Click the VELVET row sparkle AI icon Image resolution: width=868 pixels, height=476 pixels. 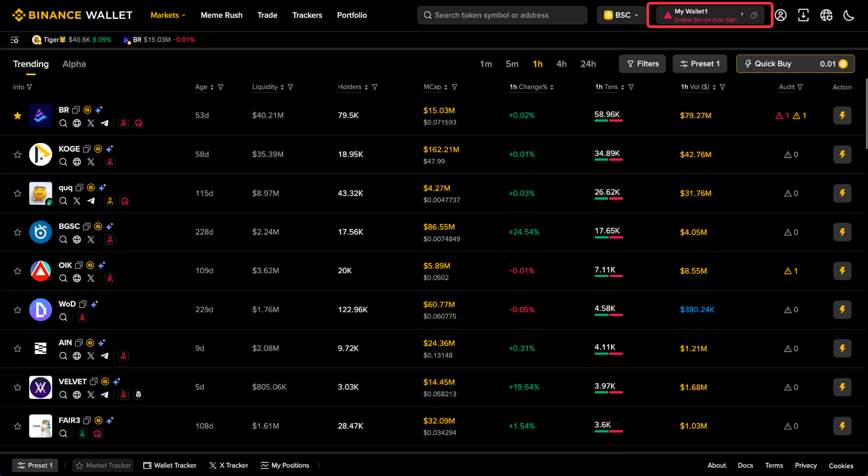(116, 382)
